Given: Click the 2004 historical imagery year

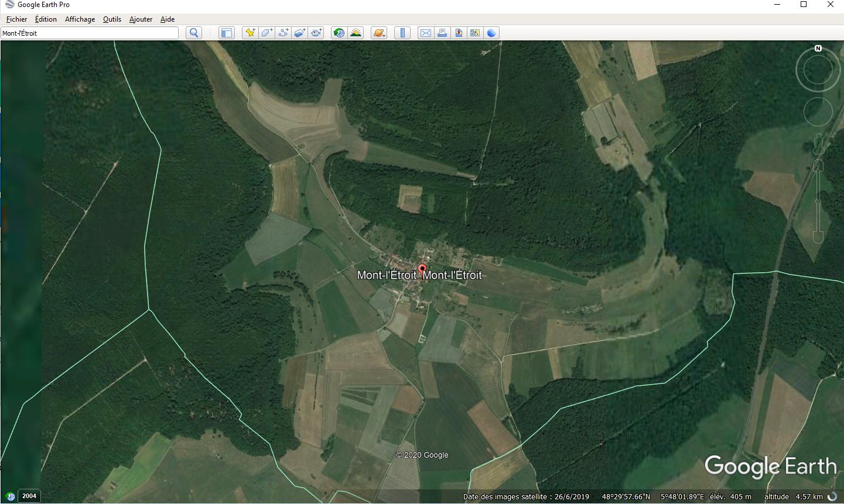Looking at the screenshot, I should coord(29,496).
